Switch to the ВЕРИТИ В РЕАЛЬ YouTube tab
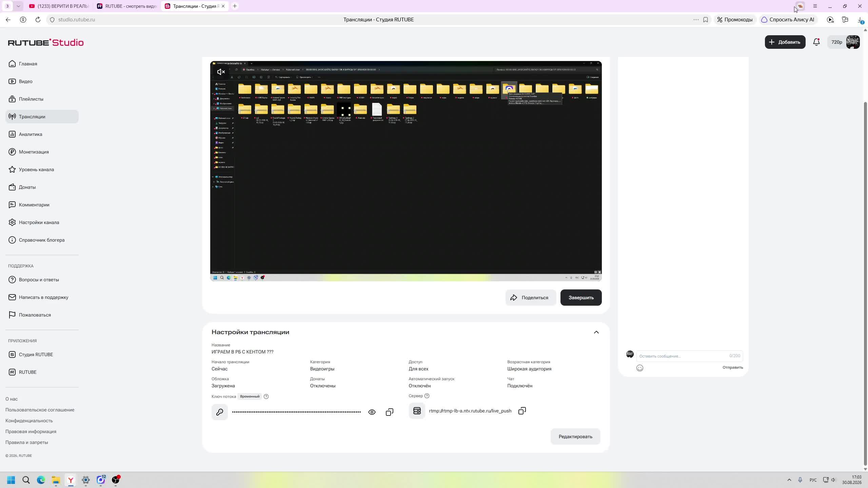 tap(59, 6)
